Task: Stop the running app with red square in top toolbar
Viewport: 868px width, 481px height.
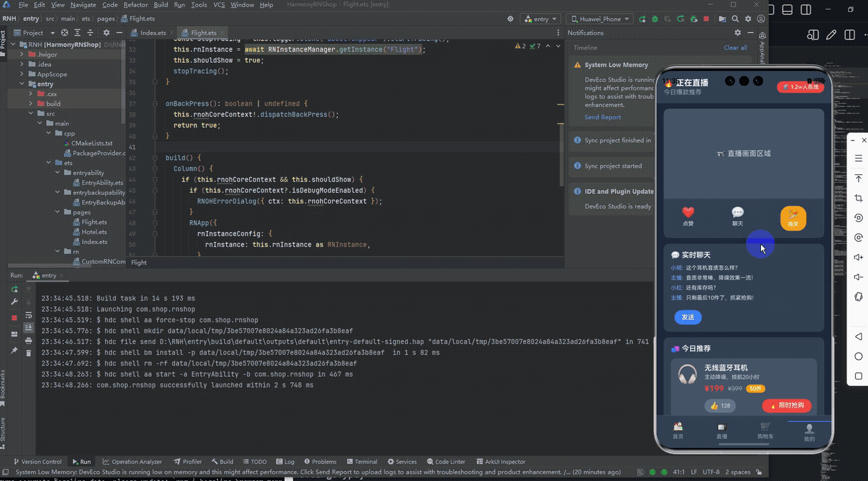Action: pos(706,19)
